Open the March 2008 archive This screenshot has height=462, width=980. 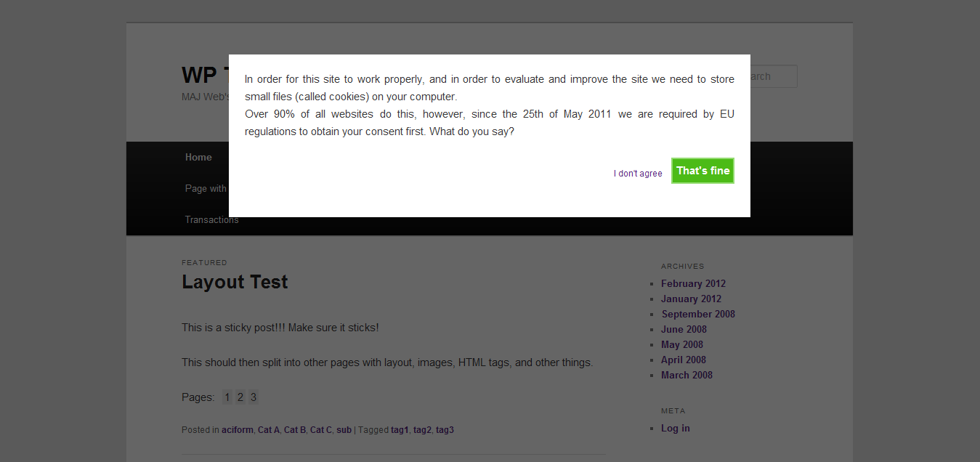(687, 375)
